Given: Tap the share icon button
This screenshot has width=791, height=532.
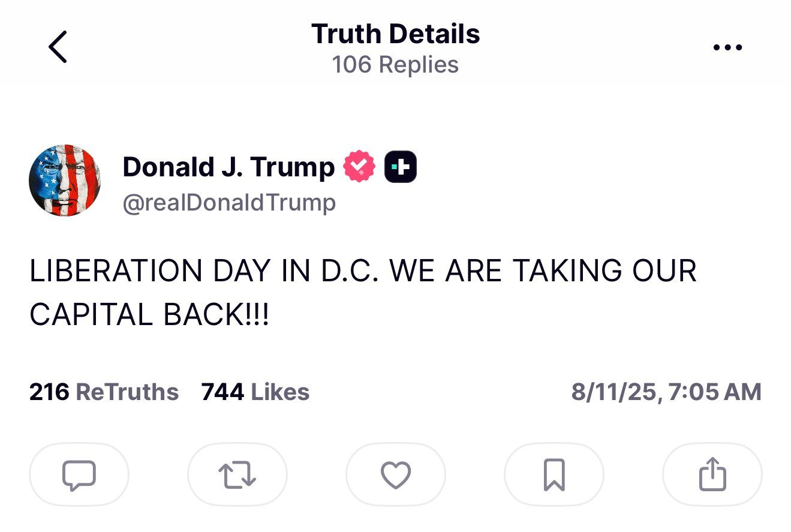Looking at the screenshot, I should 712,474.
